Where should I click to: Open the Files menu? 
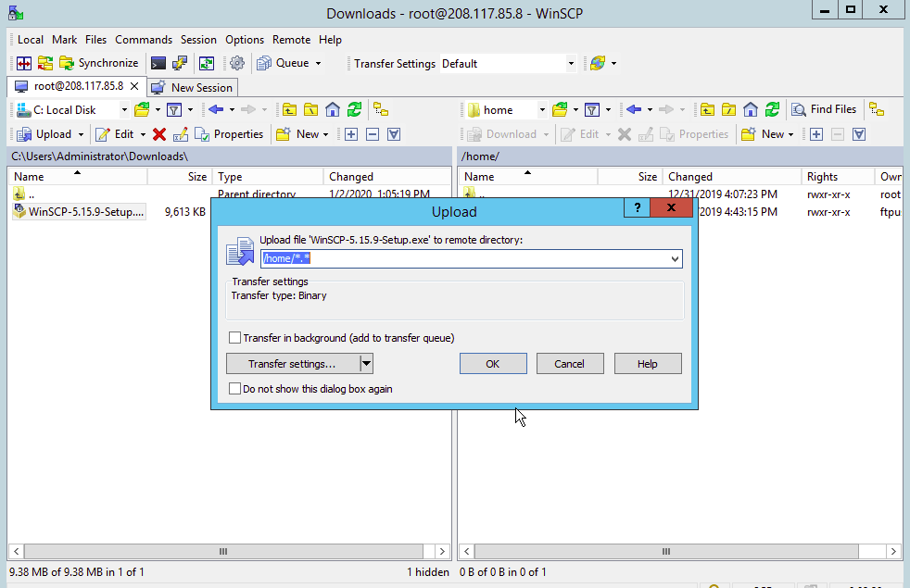click(95, 40)
